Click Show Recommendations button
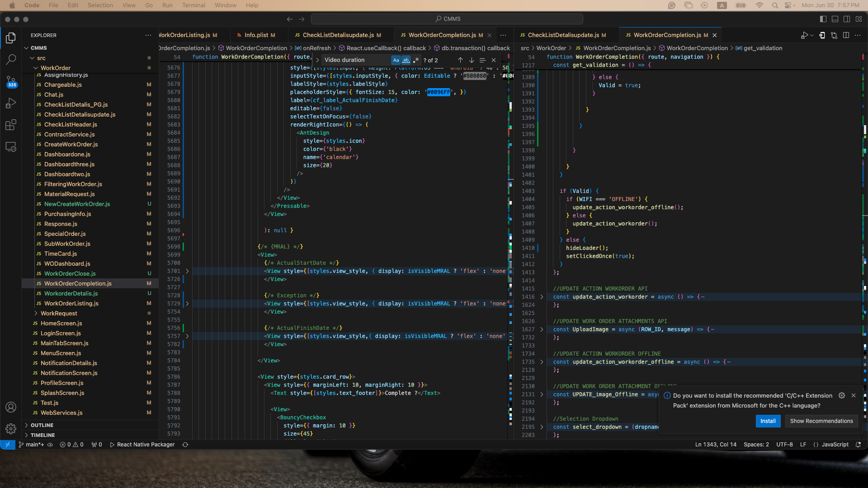The image size is (868, 488). point(821,421)
